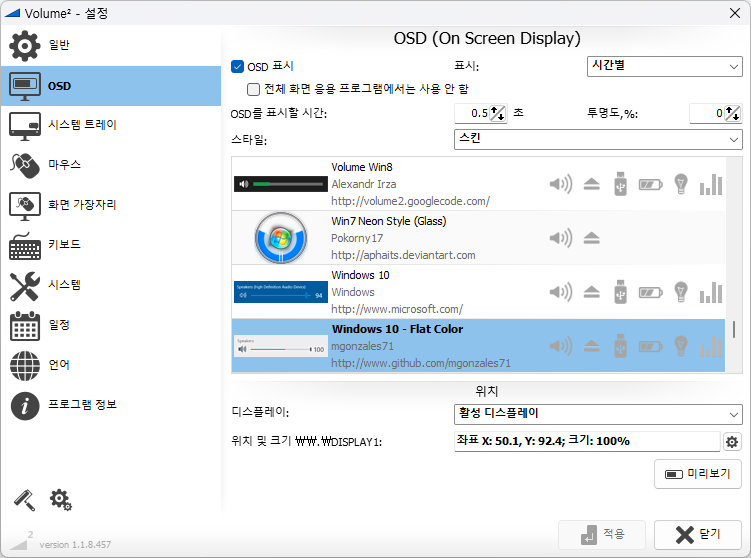
Task: Click the screen edges monitor icon
Action: (x=24, y=206)
